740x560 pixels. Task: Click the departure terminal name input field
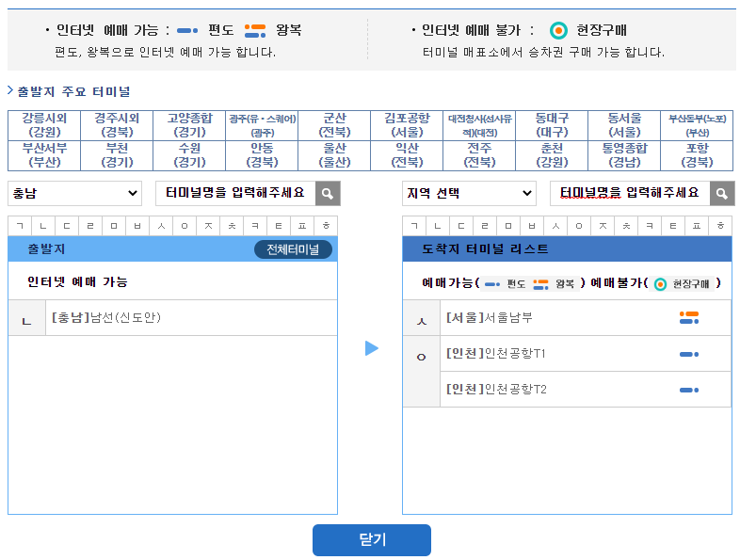click(x=235, y=194)
